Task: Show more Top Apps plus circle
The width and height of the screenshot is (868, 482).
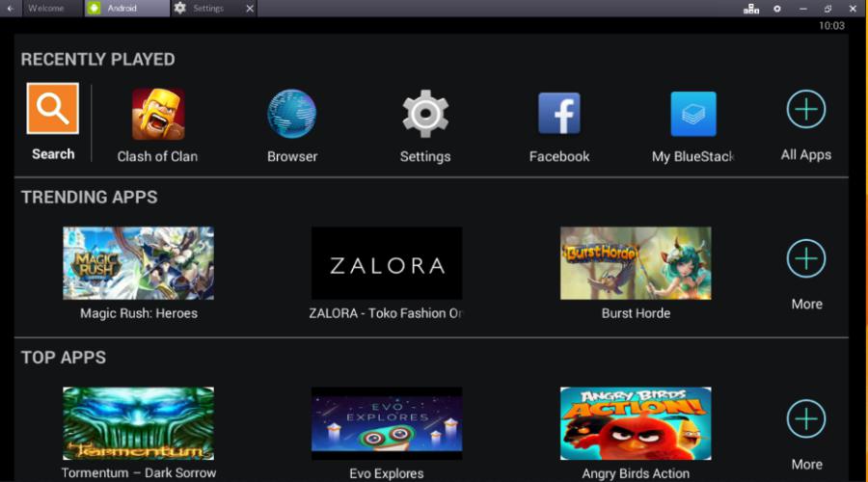Action: pyautogui.click(x=806, y=419)
